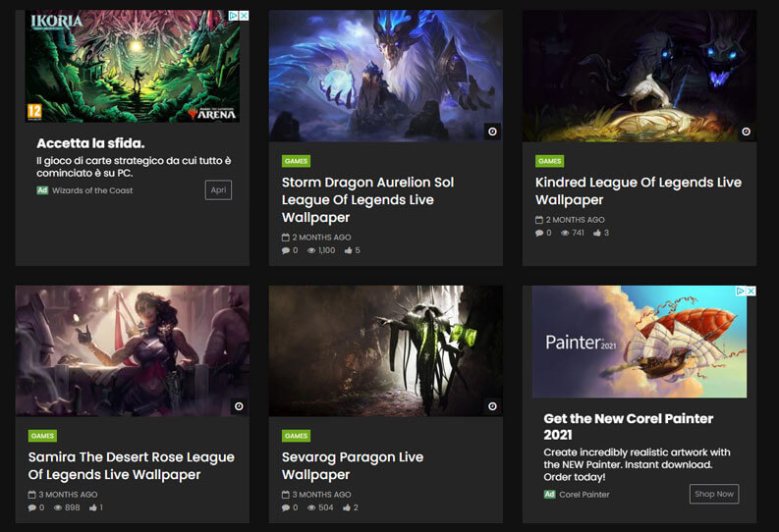Click the thumbs-up icon on Samira card

point(93,507)
